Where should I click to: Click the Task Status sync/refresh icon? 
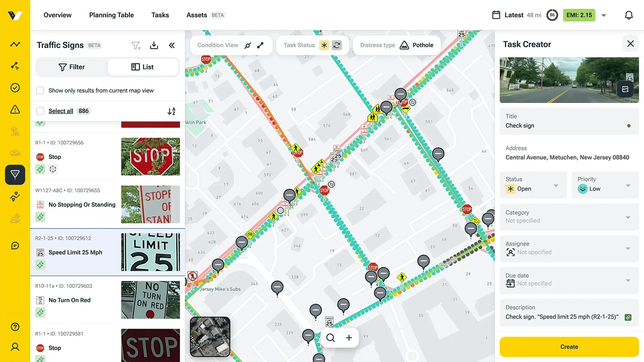[336, 45]
